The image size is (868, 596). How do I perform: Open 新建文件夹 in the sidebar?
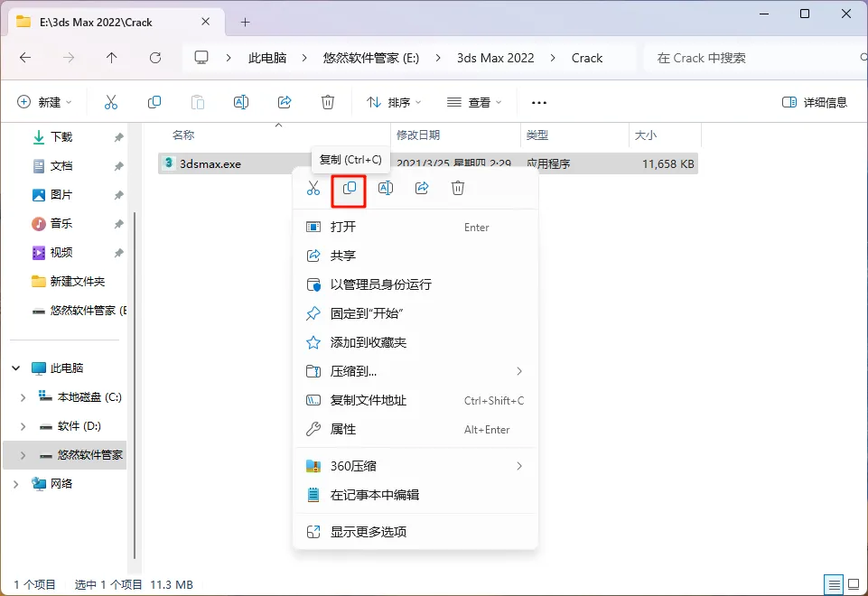point(68,281)
